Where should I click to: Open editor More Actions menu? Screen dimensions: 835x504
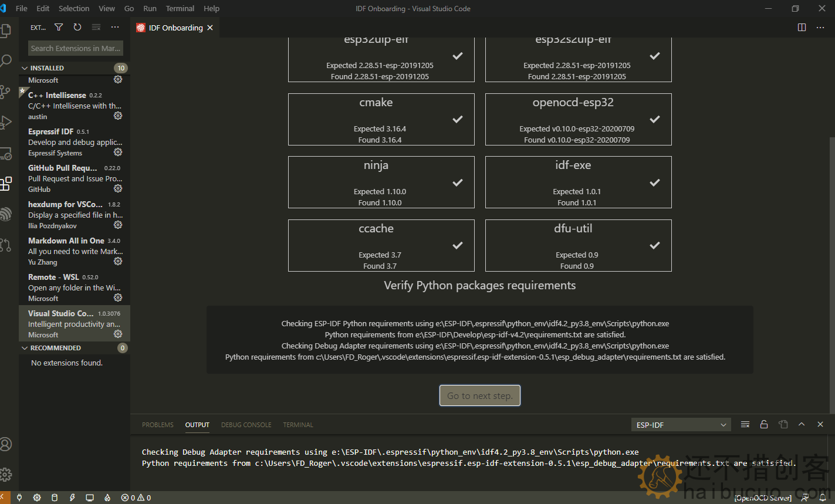tap(820, 28)
